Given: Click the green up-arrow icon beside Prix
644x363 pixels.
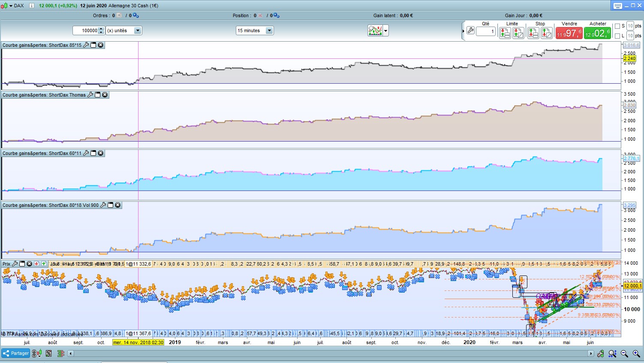Looking at the screenshot, I should coord(44,264).
